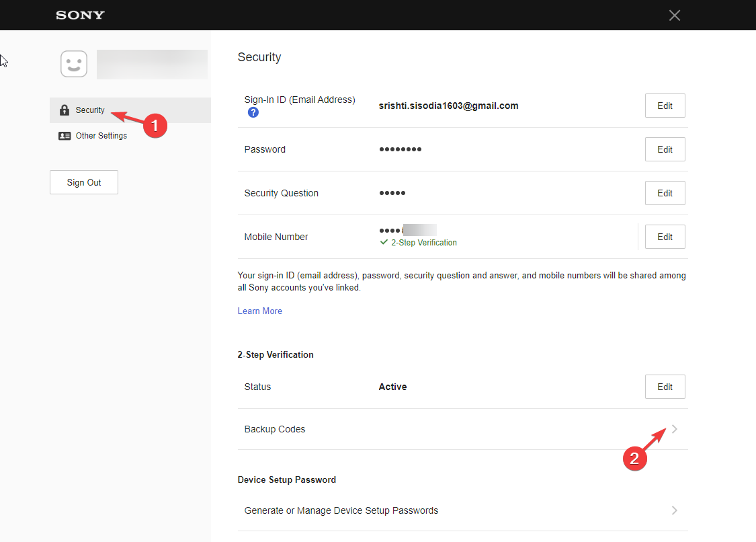Close the account settings page
Image resolution: width=756 pixels, height=542 pixels.
point(675,15)
